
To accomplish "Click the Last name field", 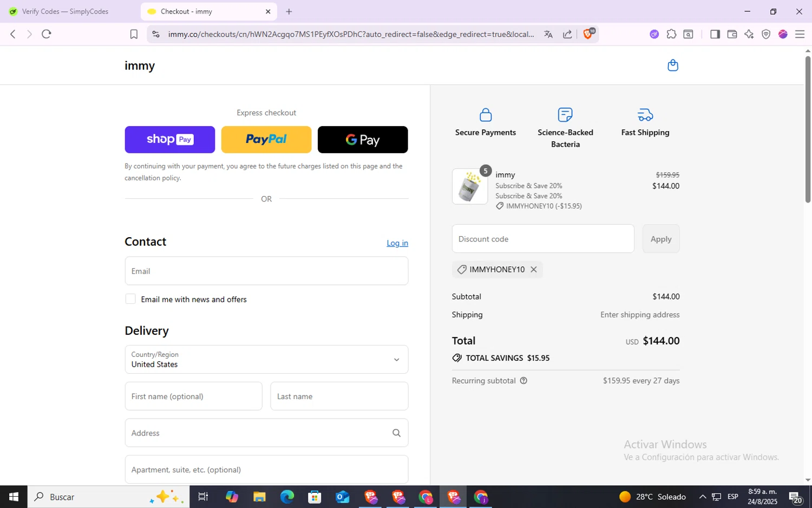I will coord(339,396).
